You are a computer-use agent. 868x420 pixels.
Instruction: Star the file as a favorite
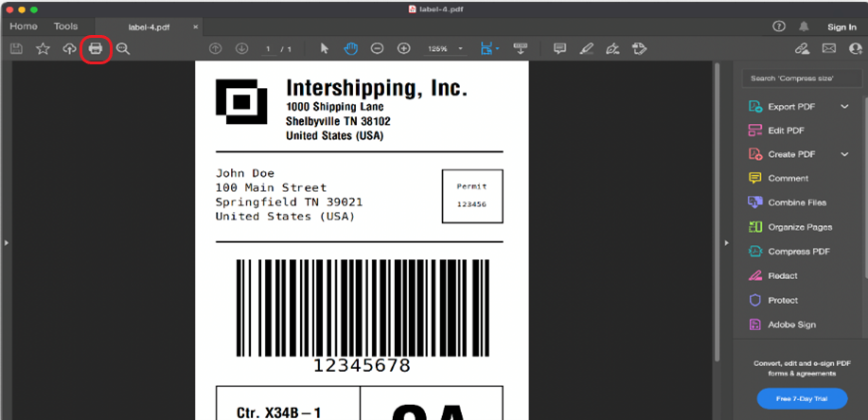43,48
